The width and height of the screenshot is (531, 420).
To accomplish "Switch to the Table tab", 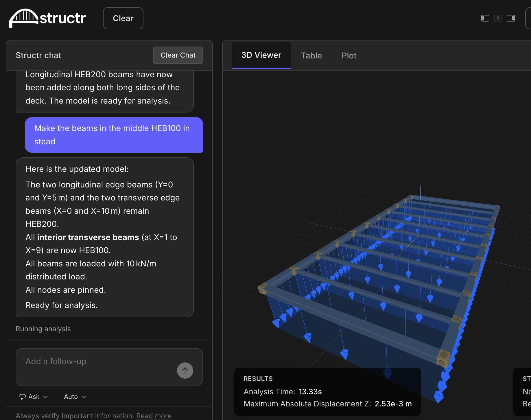I will pos(311,56).
